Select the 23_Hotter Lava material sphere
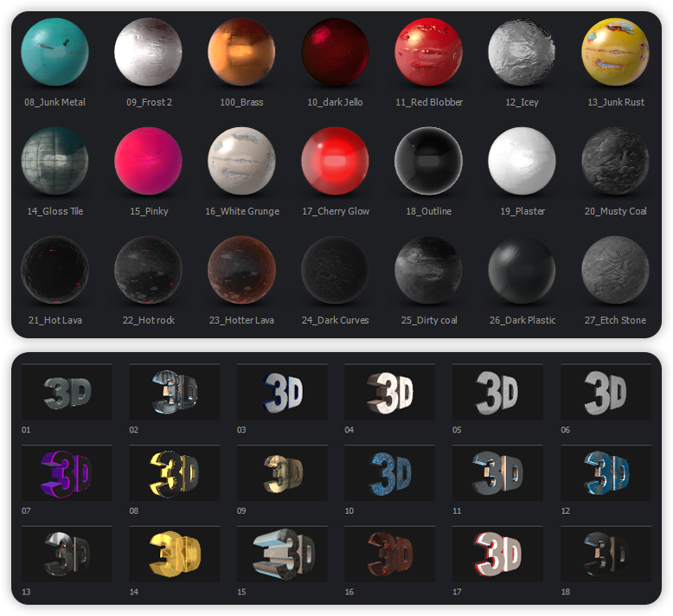Image resolution: width=673 pixels, height=616 pixels. (241, 270)
